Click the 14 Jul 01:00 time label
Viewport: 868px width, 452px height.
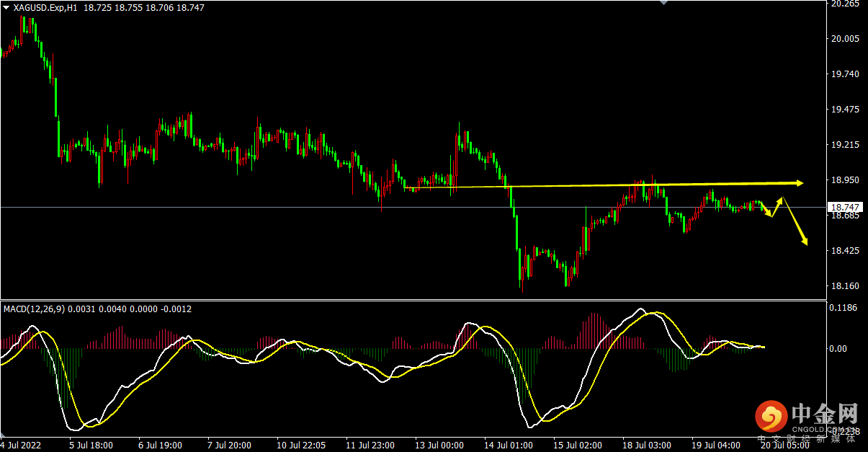click(509, 446)
